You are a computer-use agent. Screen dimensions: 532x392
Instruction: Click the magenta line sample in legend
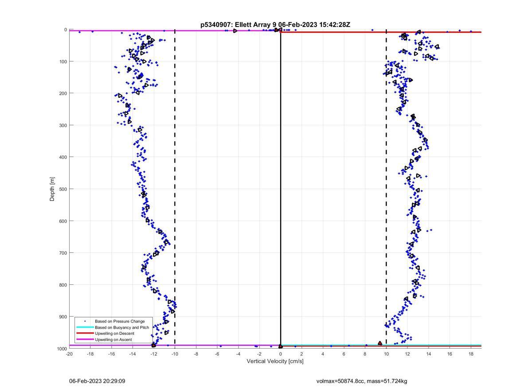(x=85, y=340)
